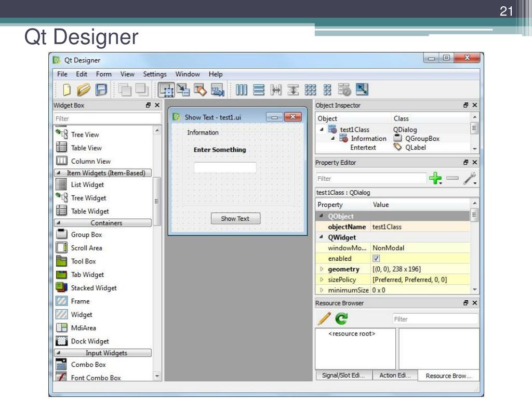532x399 pixels.
Task: Click the New Form toolbar icon
Action: [66, 90]
